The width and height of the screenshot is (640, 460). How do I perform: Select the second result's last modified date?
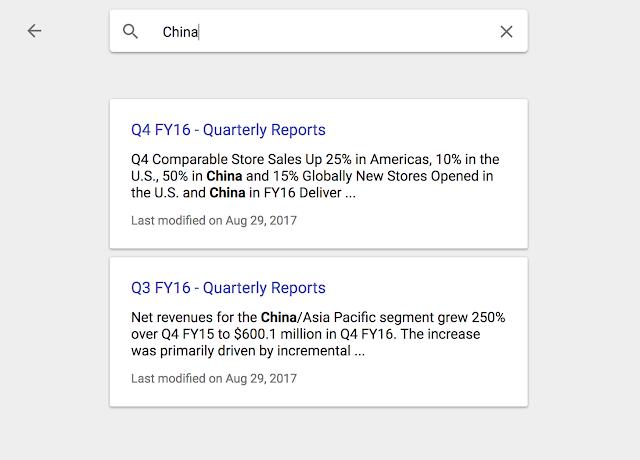214,378
